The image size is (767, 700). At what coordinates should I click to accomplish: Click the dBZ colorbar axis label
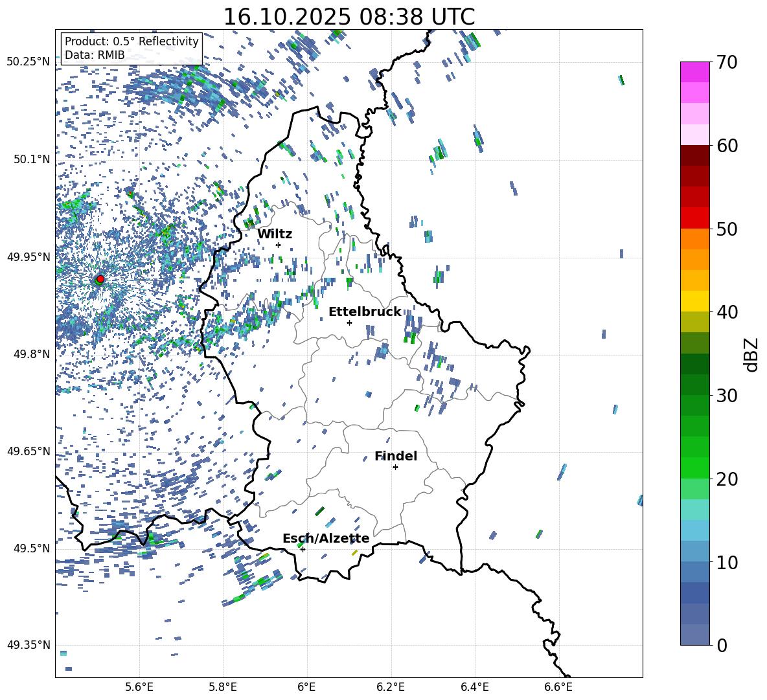tap(751, 354)
